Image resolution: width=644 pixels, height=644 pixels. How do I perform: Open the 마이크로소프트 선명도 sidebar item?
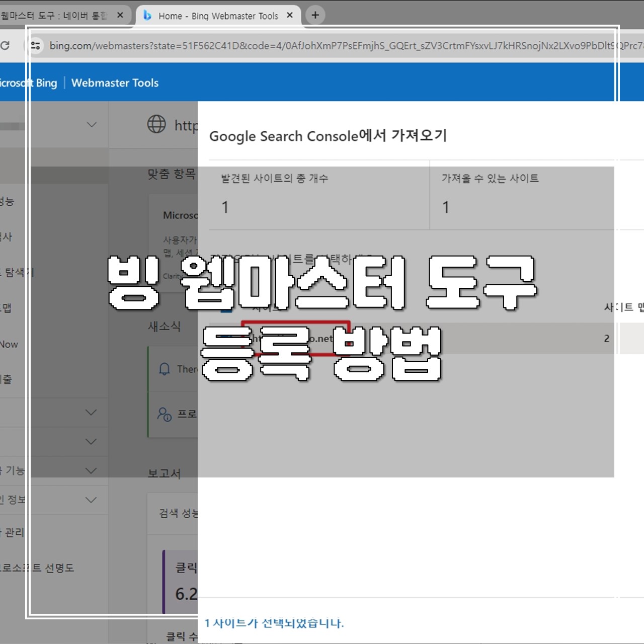[x=37, y=568]
